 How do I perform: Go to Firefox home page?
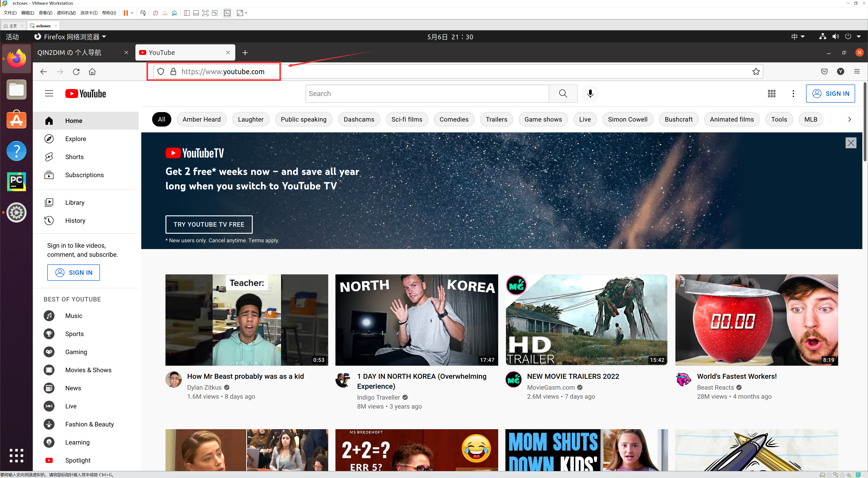92,71
